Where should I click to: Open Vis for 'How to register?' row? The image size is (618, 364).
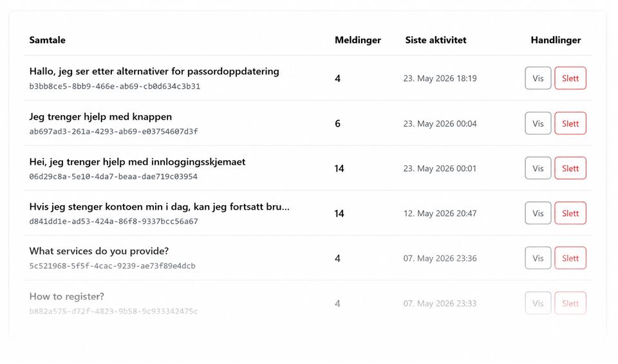[x=538, y=303]
